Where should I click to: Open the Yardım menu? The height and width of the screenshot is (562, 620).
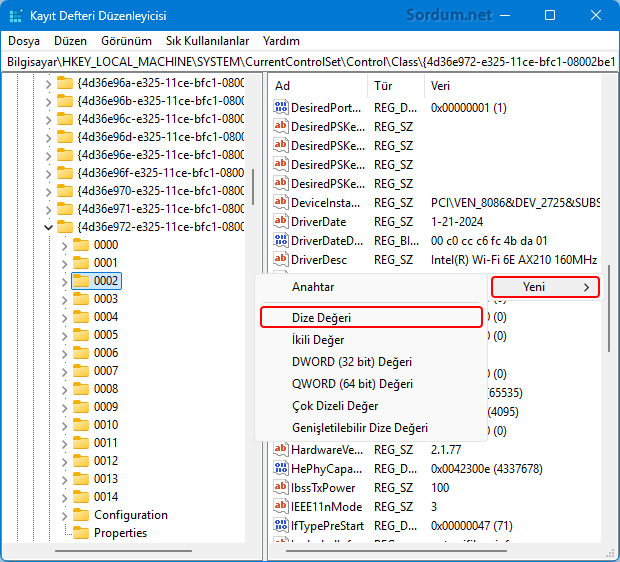point(281,41)
